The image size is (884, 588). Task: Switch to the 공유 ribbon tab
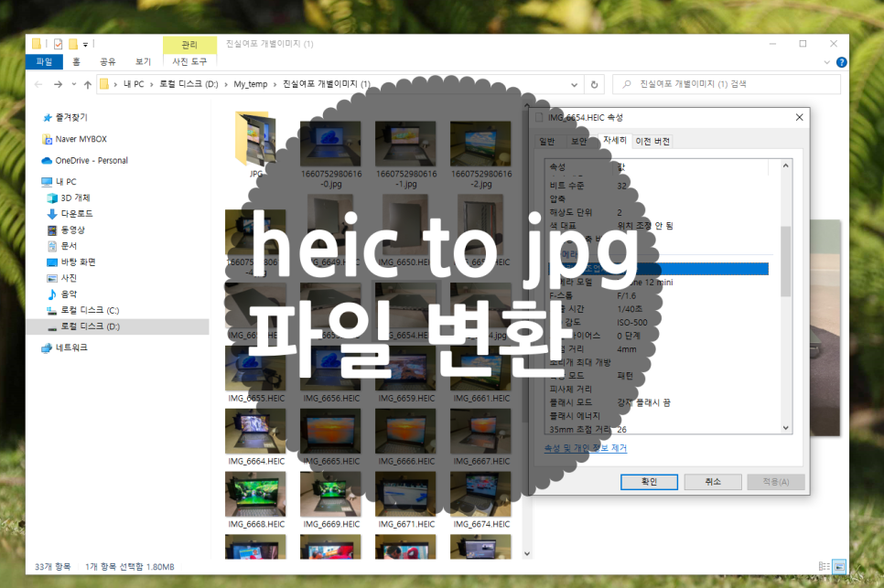108,61
